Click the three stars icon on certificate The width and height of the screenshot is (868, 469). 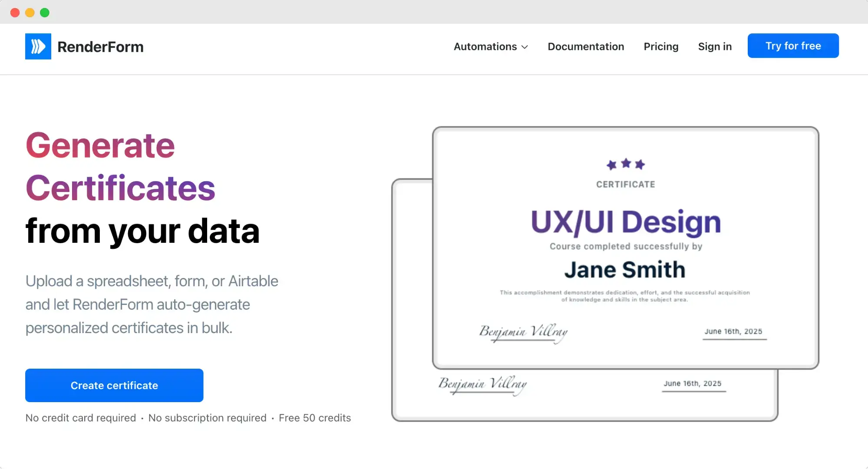point(626,164)
